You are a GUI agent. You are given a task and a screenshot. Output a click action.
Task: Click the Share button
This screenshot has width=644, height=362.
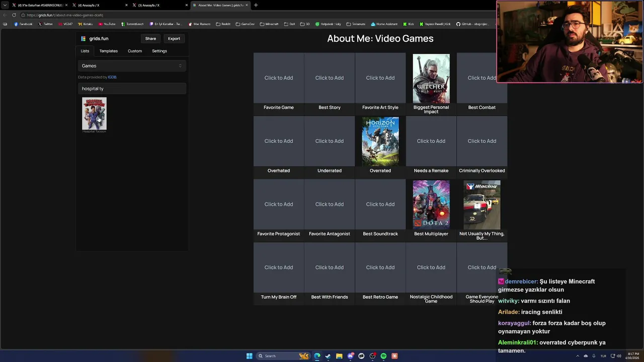coord(150,38)
